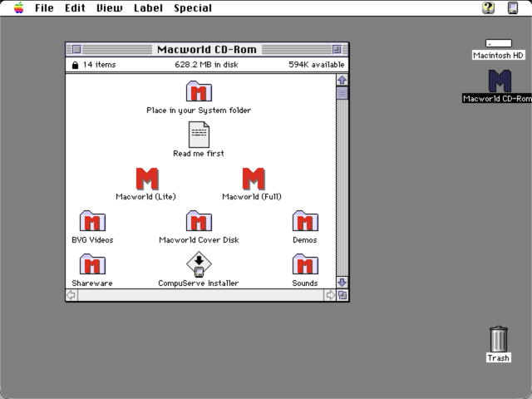Viewport: 532px width, 399px height.
Task: Select the Macintosh HD drive icon
Action: [499, 43]
